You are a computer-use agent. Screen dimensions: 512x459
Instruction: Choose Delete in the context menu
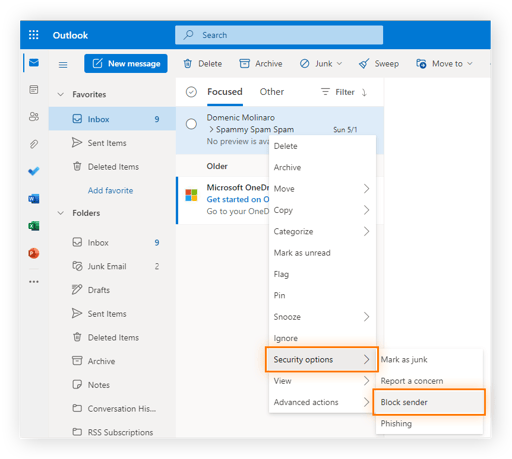[x=322, y=146]
